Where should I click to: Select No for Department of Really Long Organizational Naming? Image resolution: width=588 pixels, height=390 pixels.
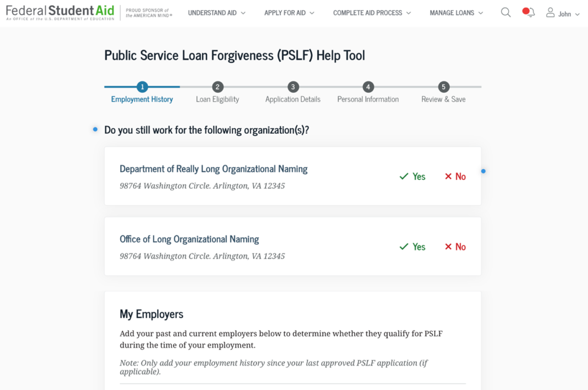click(x=455, y=177)
